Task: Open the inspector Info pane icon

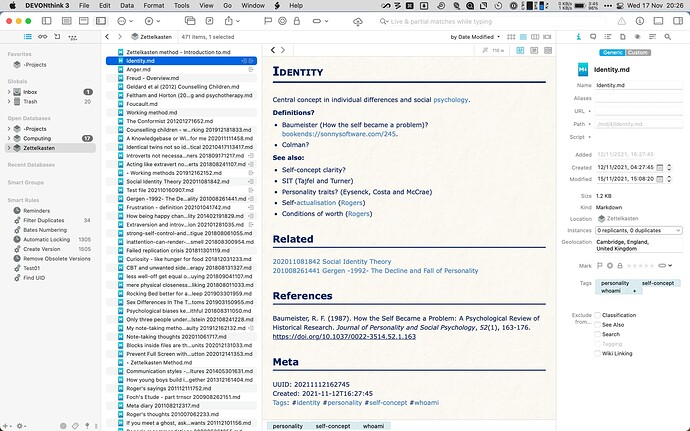Action: (x=578, y=37)
